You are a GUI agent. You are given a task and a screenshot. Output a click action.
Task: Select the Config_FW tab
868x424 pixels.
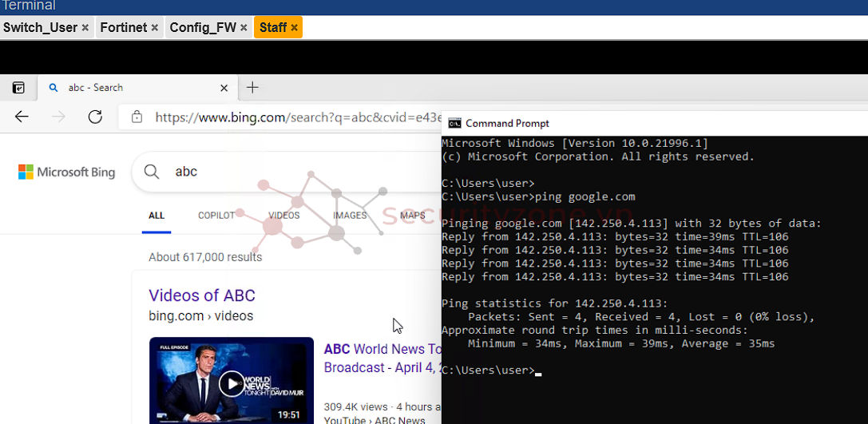click(203, 28)
